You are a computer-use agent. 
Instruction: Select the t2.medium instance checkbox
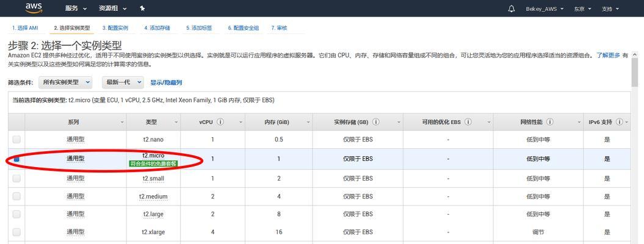coord(16,196)
